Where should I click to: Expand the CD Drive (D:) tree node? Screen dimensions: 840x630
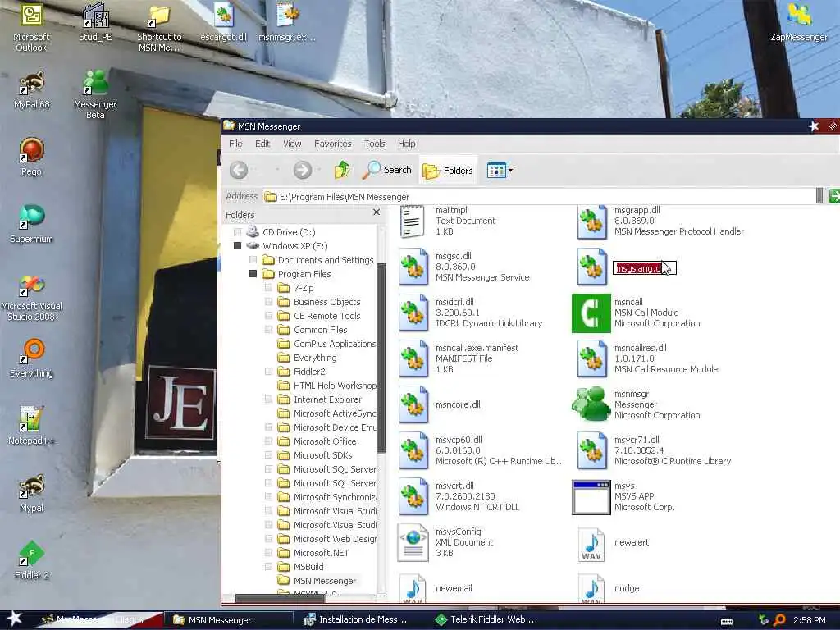pos(237,232)
